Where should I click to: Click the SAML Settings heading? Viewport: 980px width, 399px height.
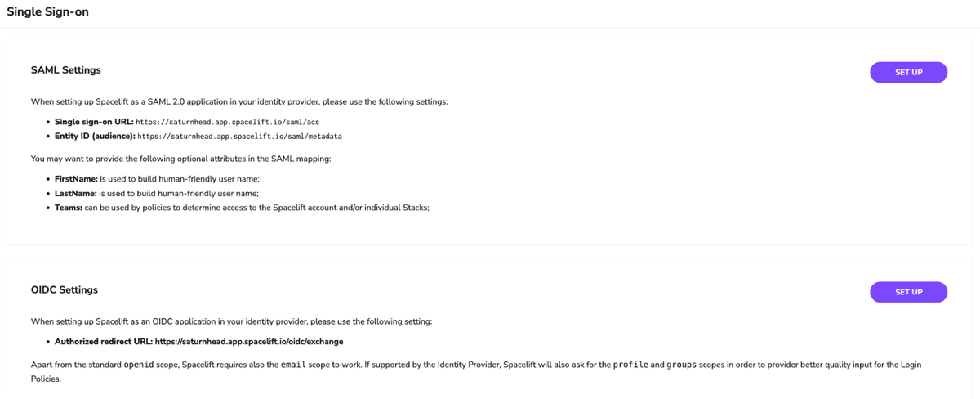[66, 70]
